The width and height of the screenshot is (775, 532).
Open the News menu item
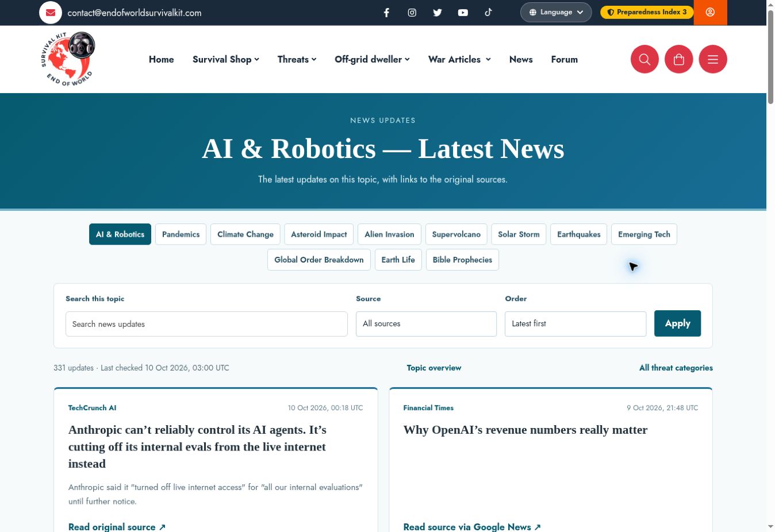[521, 59]
